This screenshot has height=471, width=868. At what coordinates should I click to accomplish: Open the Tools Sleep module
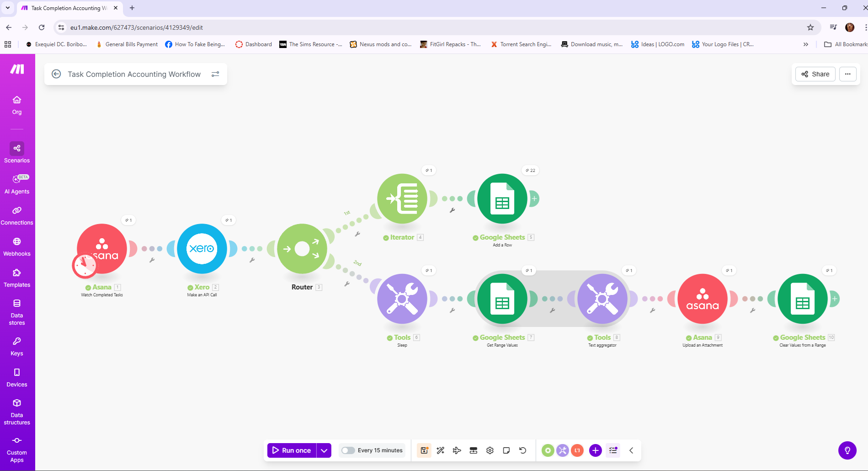402,299
